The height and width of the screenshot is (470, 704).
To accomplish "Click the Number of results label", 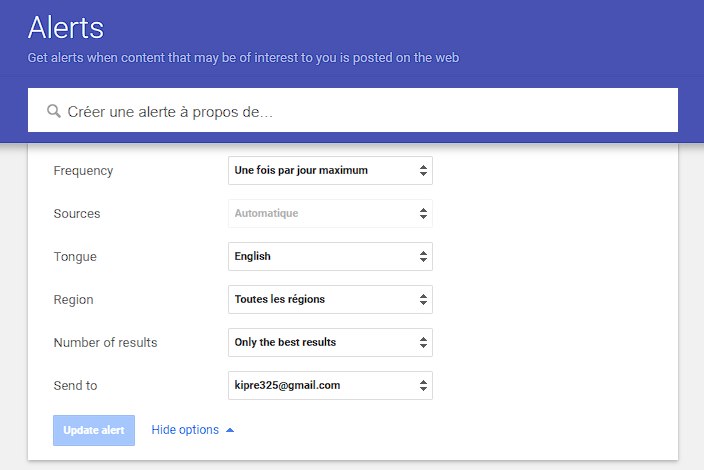I will [x=105, y=342].
